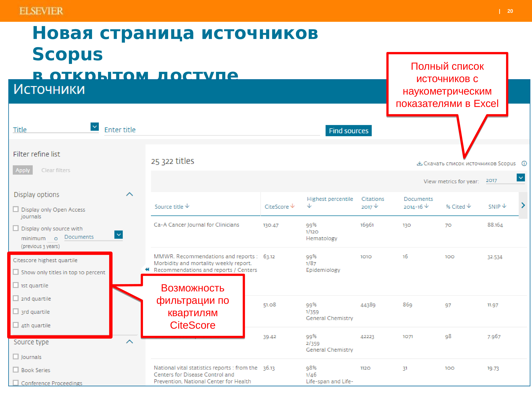Image resolution: width=532 pixels, height=399 pixels.
Task: Open the View metrics for year dropdown
Action: click(521, 178)
